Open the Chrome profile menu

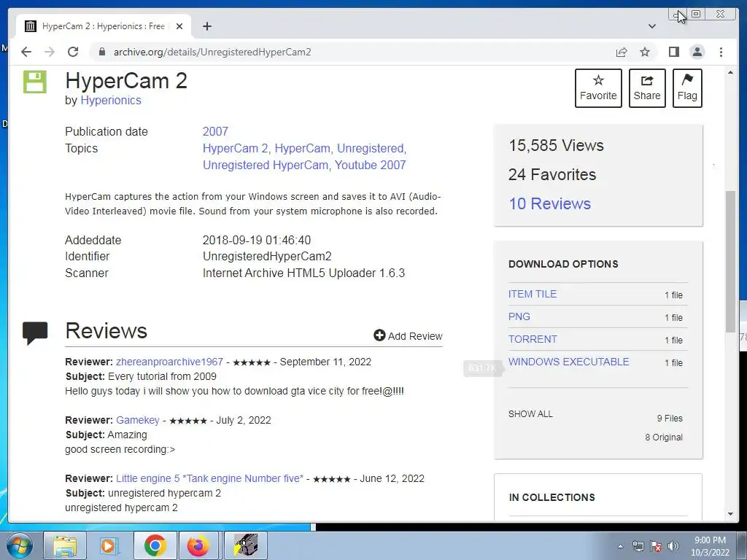click(697, 52)
